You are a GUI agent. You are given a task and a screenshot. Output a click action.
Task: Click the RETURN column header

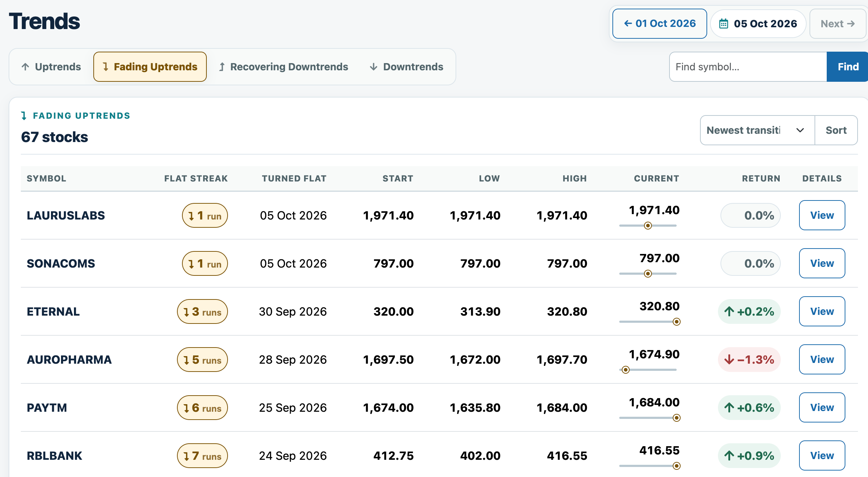761,179
